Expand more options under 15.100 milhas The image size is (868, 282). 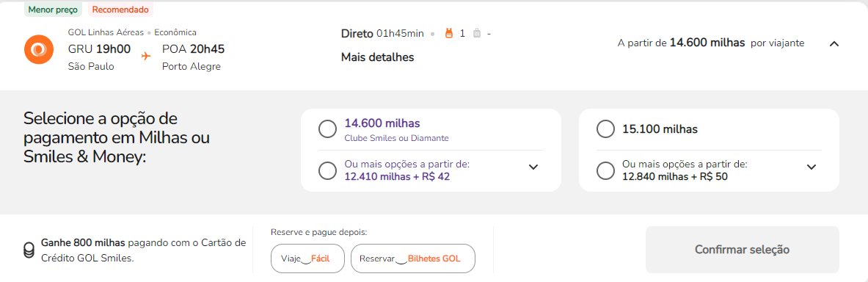[x=812, y=167]
